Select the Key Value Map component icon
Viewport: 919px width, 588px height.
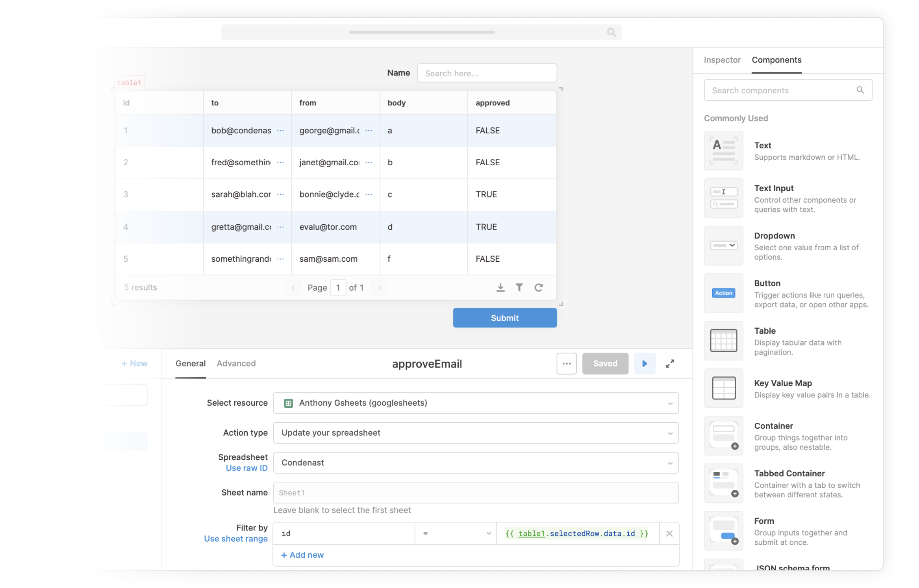[x=723, y=388]
